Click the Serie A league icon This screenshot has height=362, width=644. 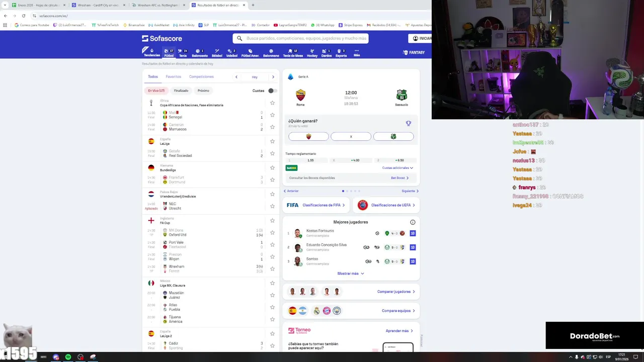tap(290, 77)
